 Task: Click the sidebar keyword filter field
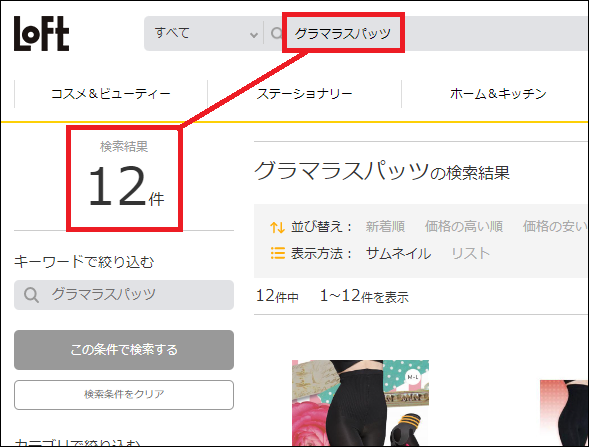pos(124,295)
